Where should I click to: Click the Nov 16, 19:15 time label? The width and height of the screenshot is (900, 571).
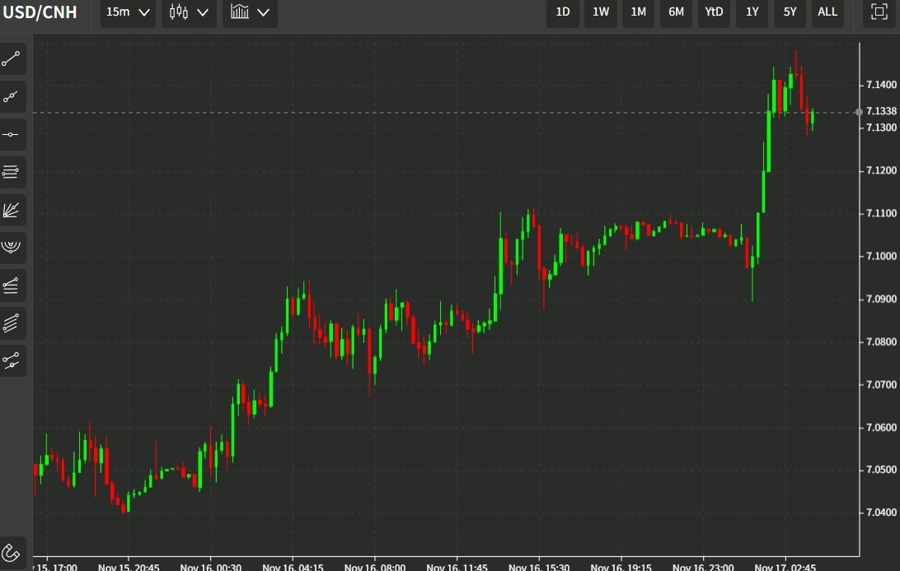pos(621,567)
